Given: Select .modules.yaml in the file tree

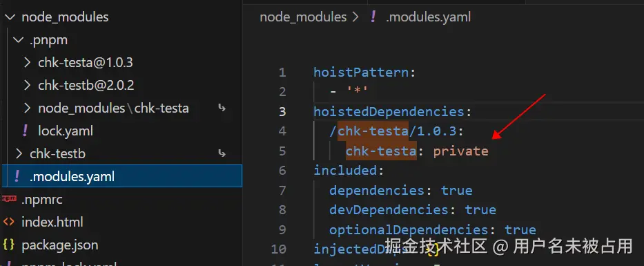Looking at the screenshot, I should (x=122, y=176).
